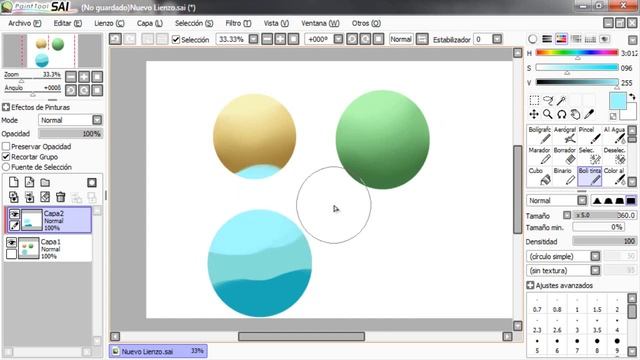Select the Pincel brush tool
This screenshot has height=360, width=640.
point(589,135)
